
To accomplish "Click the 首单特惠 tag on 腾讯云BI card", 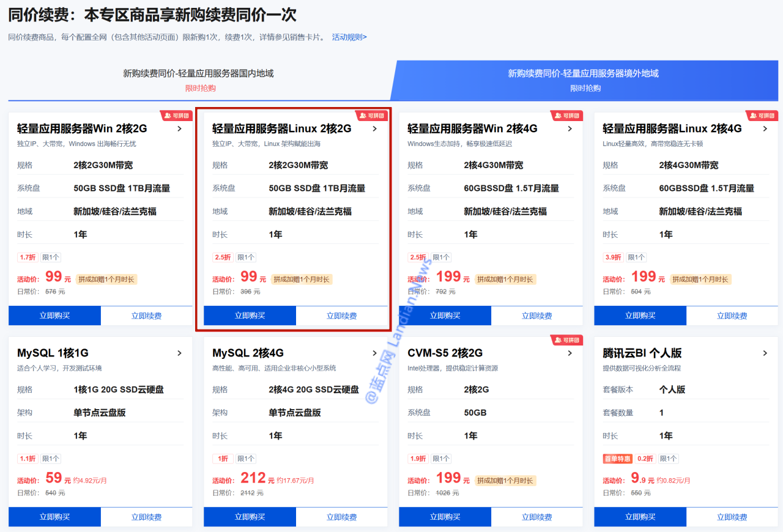I will [617, 459].
